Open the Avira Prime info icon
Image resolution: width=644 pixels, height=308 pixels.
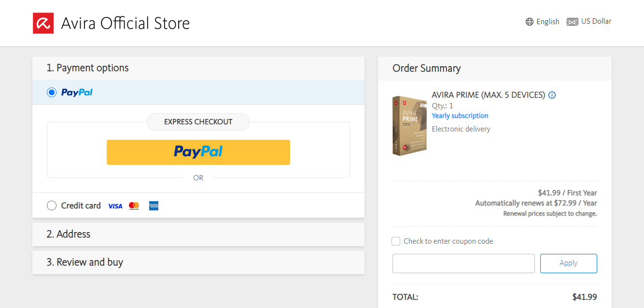(552, 95)
